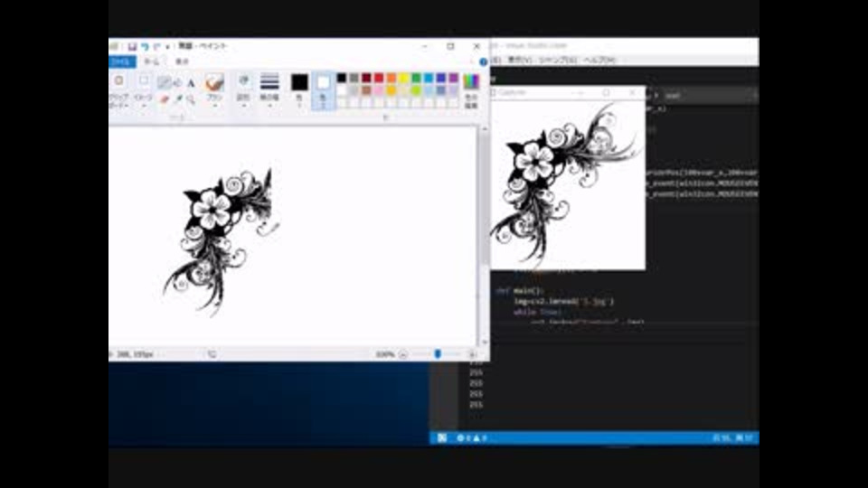Viewport: 868px width, 488px height.
Task: Pick the lime green swatch in palette
Action: (x=416, y=90)
